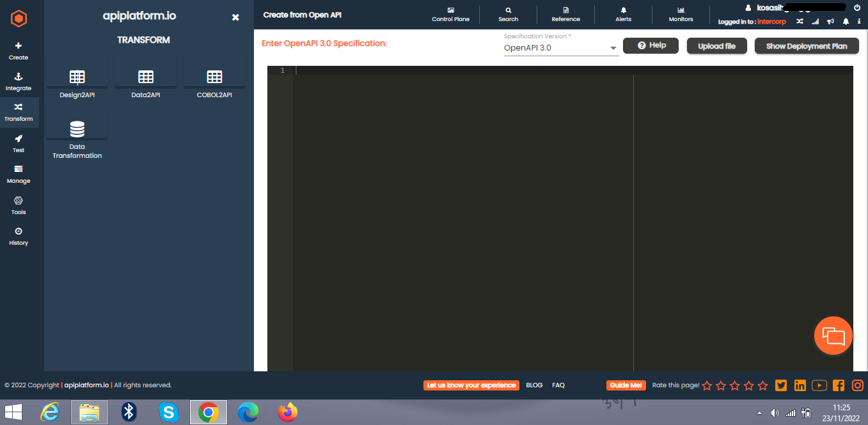Open Skype from taskbar
868x425 pixels.
(168, 412)
